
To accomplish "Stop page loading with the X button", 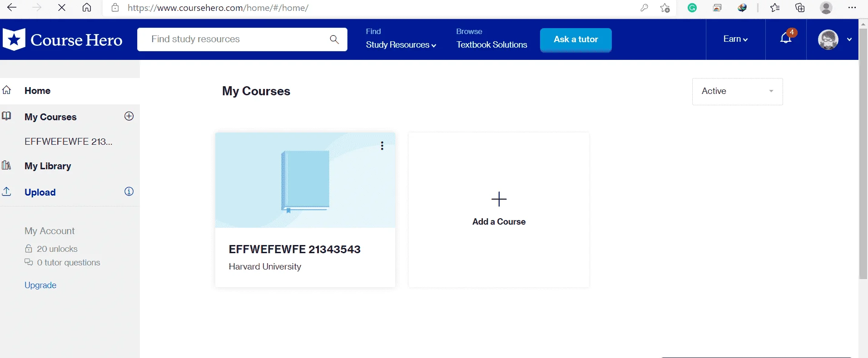I will (x=62, y=8).
